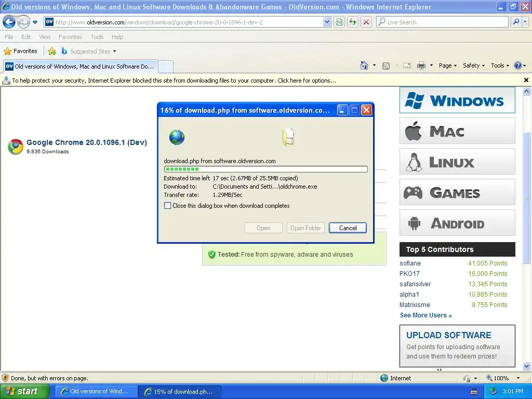Click the browser Forward arrow button
This screenshot has width=532, height=399.
23,22
